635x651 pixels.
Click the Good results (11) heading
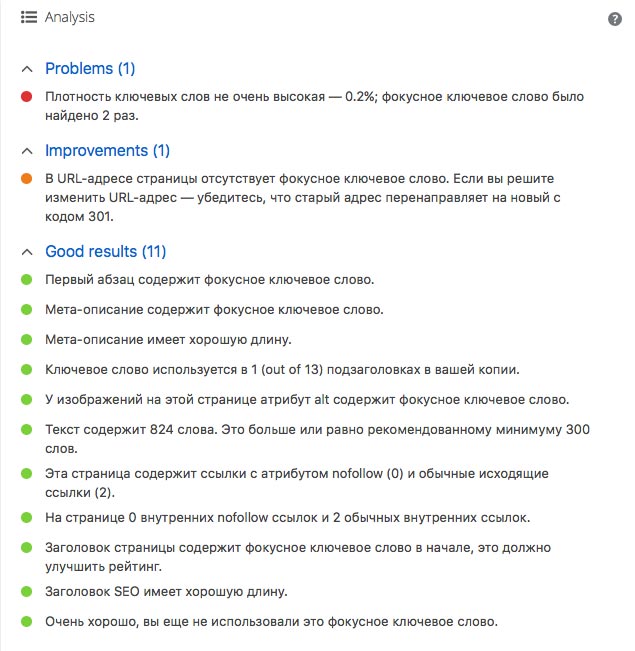coord(105,252)
